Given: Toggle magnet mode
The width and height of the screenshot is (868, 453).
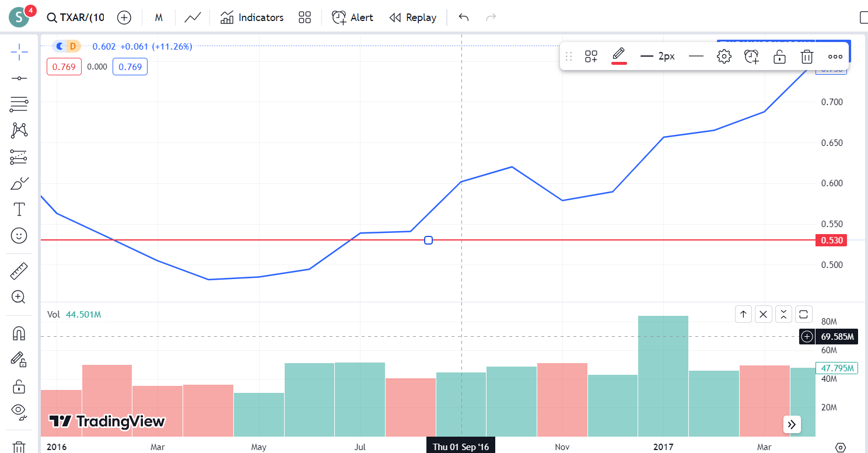Looking at the screenshot, I should coord(19,333).
